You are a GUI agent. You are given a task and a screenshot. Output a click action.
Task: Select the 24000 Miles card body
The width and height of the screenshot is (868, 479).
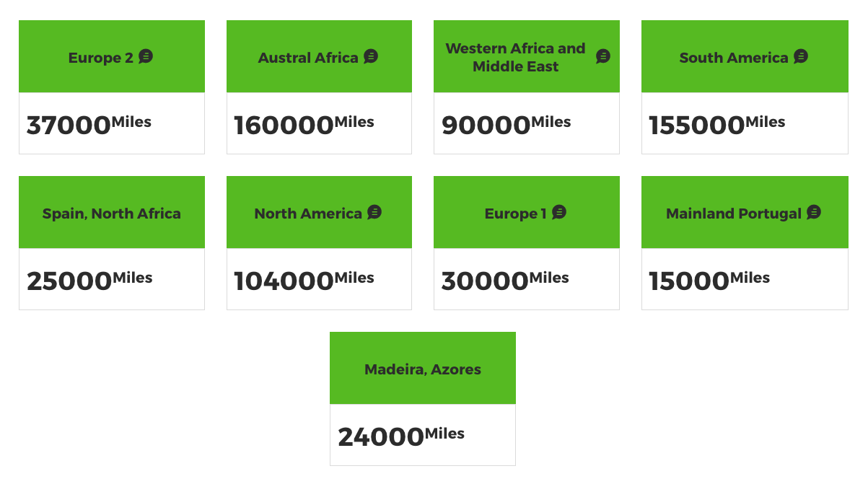pyautogui.click(x=423, y=435)
